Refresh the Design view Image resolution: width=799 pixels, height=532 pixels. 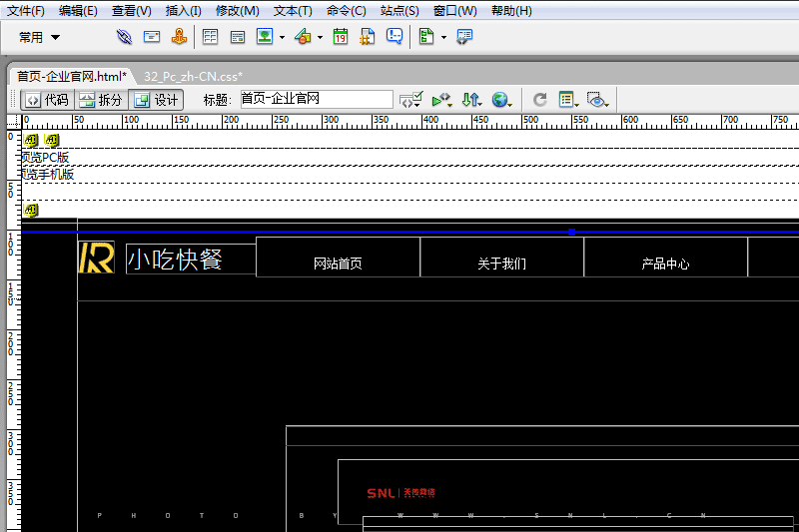[540, 99]
